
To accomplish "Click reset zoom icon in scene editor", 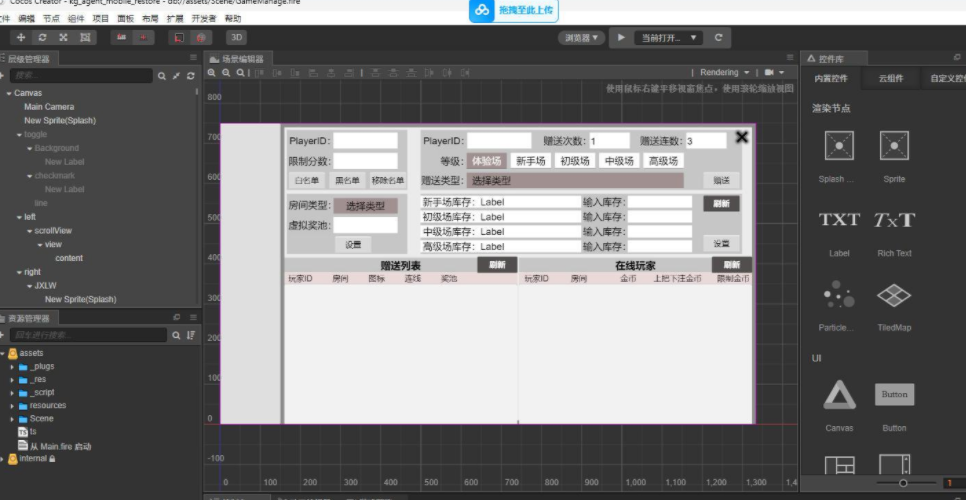I will click(242, 73).
